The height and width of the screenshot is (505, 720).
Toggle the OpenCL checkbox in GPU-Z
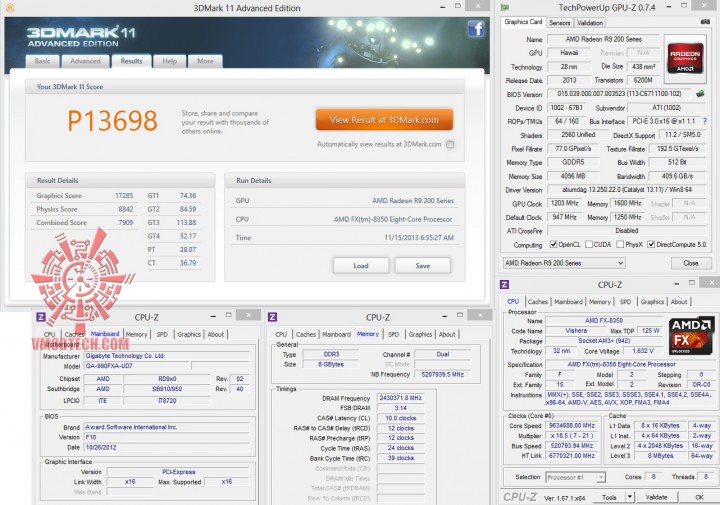553,244
